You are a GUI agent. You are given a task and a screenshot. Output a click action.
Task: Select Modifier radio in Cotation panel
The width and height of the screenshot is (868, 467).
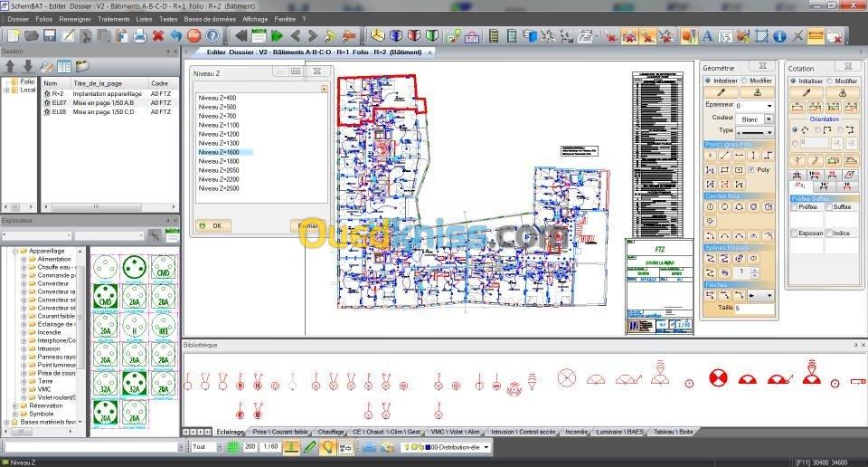tap(829, 81)
